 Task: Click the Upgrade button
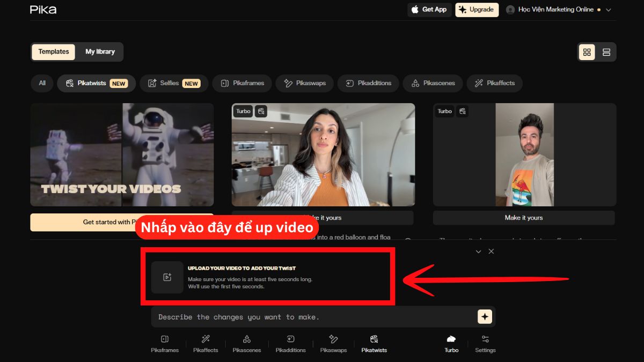click(x=477, y=10)
